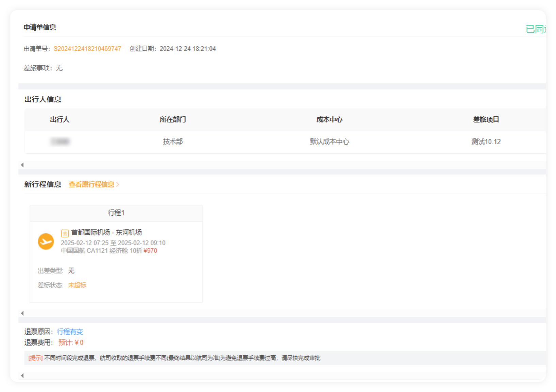Click the 行程有变 refund reason
This screenshot has width=556, height=392.
point(70,332)
